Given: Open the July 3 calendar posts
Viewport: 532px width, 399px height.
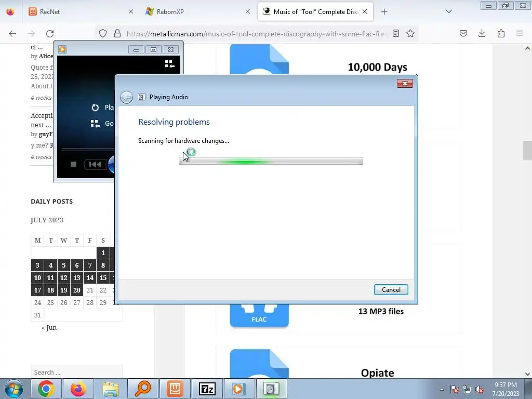Looking at the screenshot, I should point(37,265).
